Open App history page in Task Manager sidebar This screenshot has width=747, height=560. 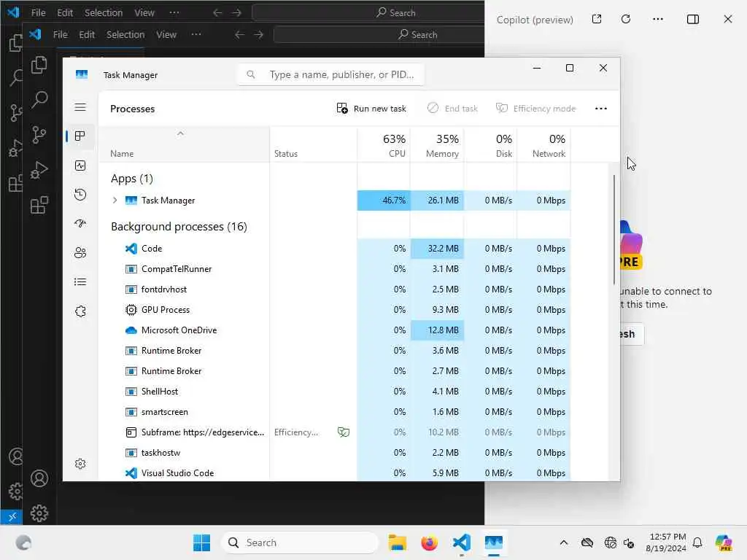click(x=80, y=194)
